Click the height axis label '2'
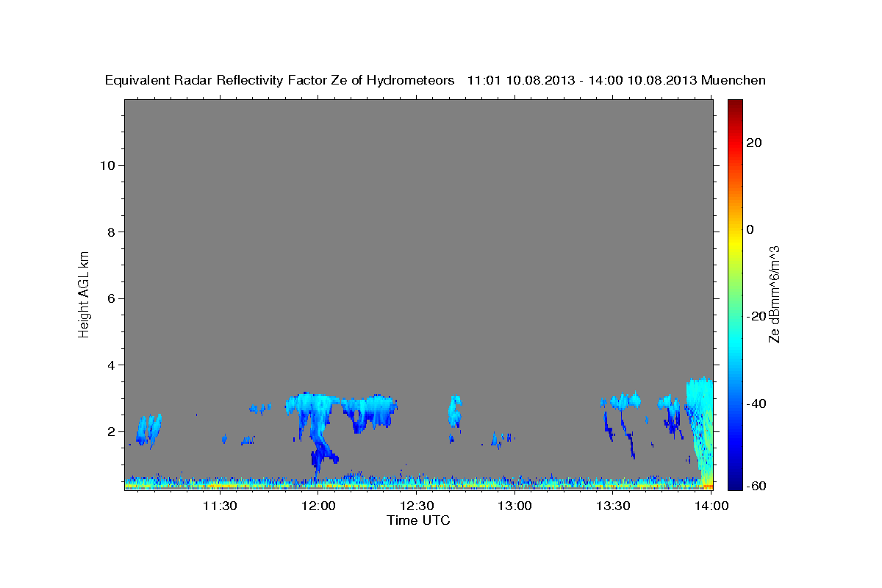 [x=111, y=431]
